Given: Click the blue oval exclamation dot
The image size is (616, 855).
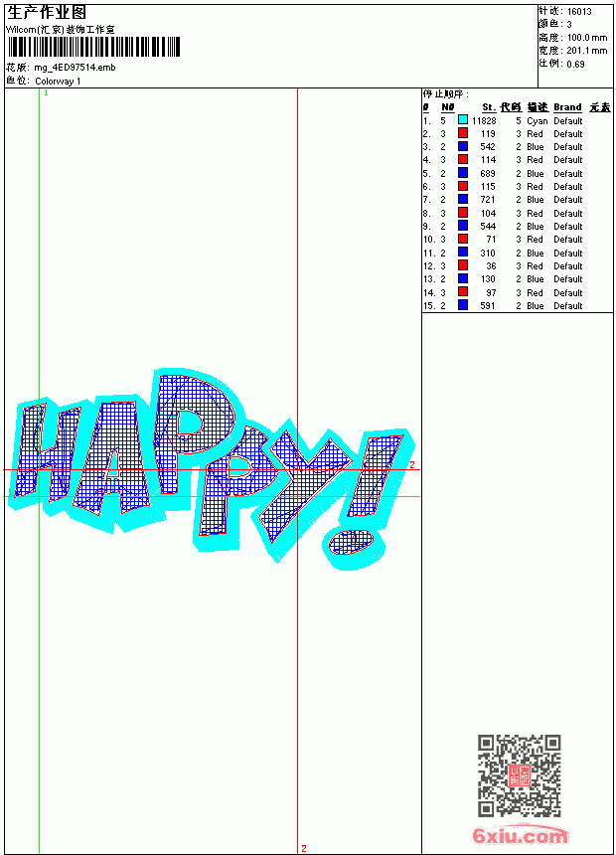Looking at the screenshot, I should click(352, 542).
